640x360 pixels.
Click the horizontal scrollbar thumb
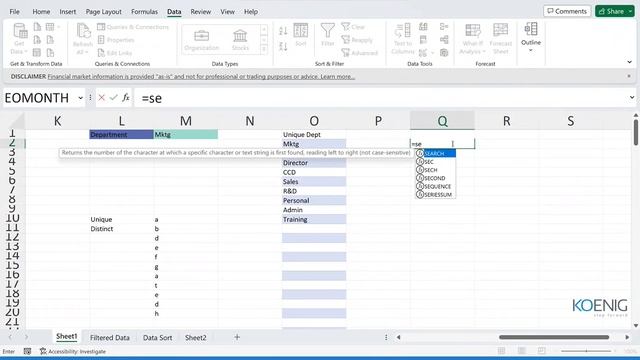[x=554, y=337]
